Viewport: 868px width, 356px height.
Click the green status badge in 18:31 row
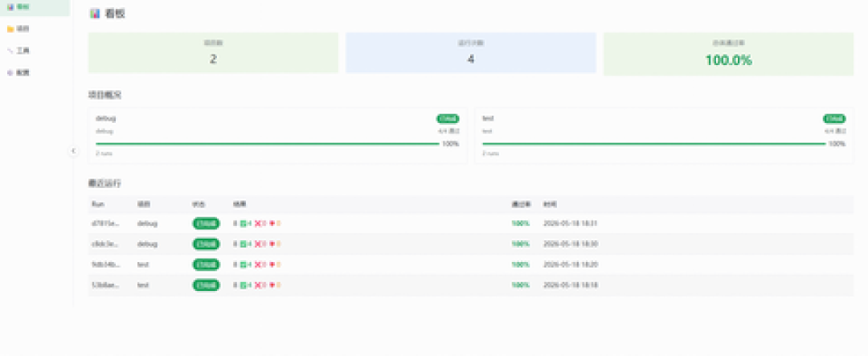click(206, 223)
